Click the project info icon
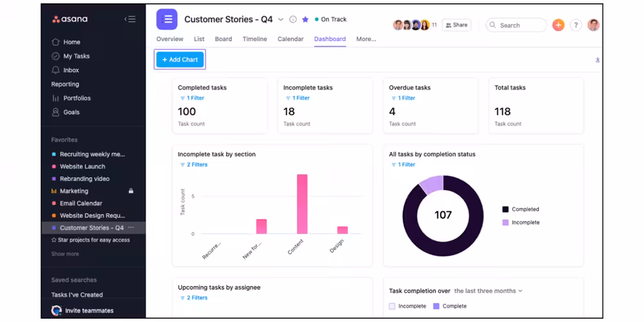The image size is (644, 322). tap(293, 20)
